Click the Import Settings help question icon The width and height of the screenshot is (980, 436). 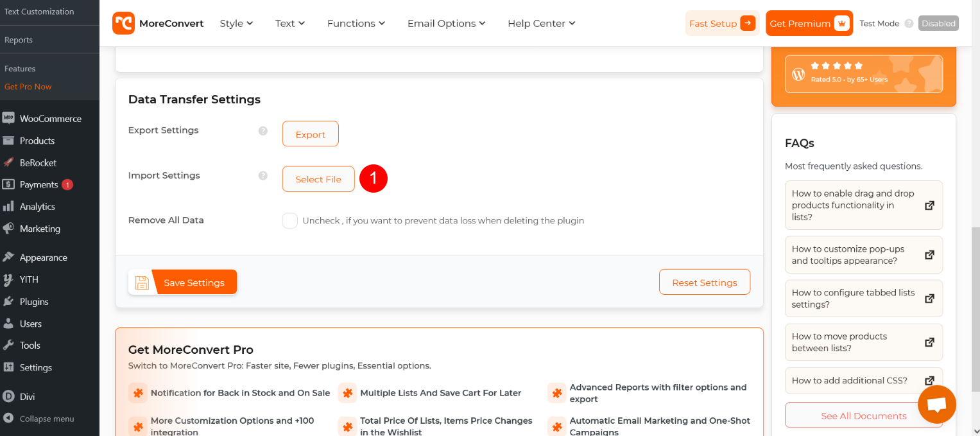262,175
